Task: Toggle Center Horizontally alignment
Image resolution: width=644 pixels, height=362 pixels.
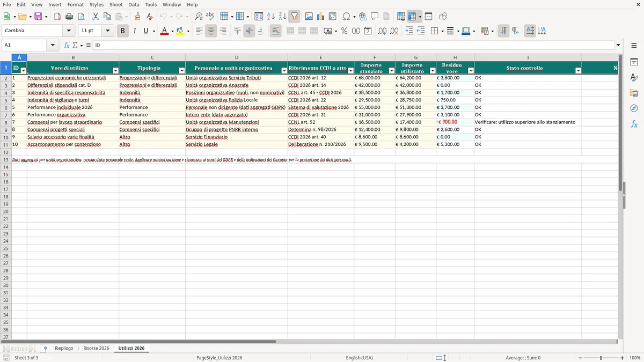Action: (211, 31)
